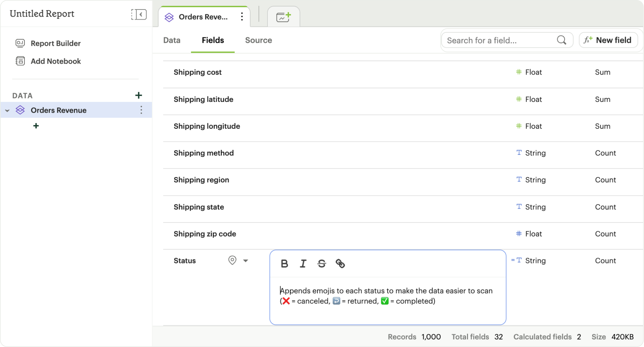Open the Status field dropdown arrow
The width and height of the screenshot is (644, 347).
point(246,261)
